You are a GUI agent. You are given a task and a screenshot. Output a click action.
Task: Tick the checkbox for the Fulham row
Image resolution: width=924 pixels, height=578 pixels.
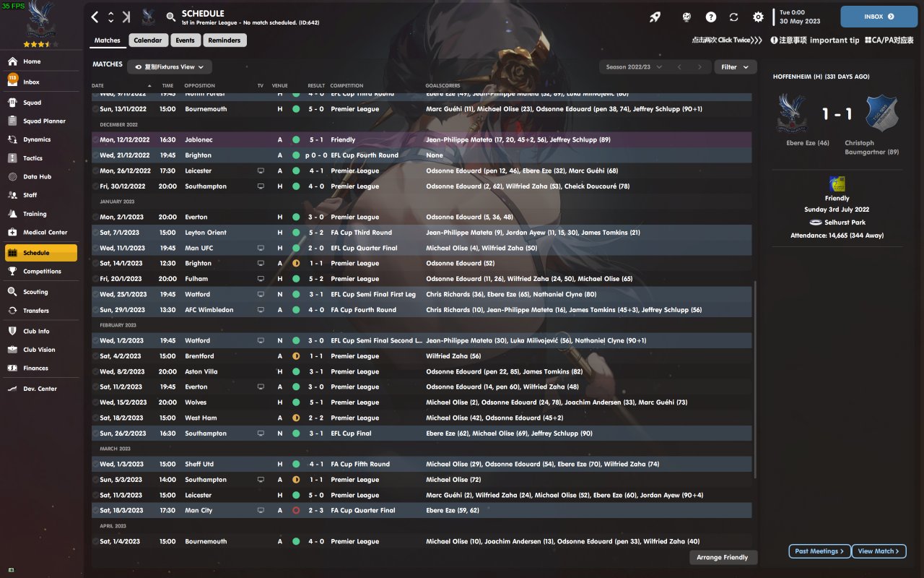click(x=96, y=279)
